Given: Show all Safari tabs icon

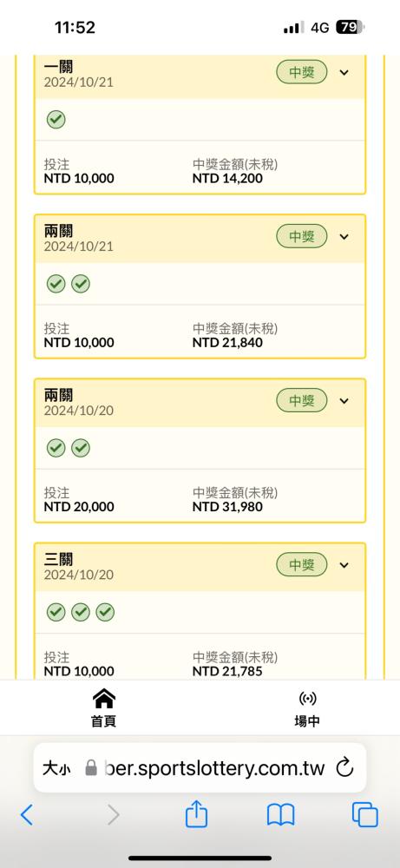Looking at the screenshot, I should (x=365, y=815).
